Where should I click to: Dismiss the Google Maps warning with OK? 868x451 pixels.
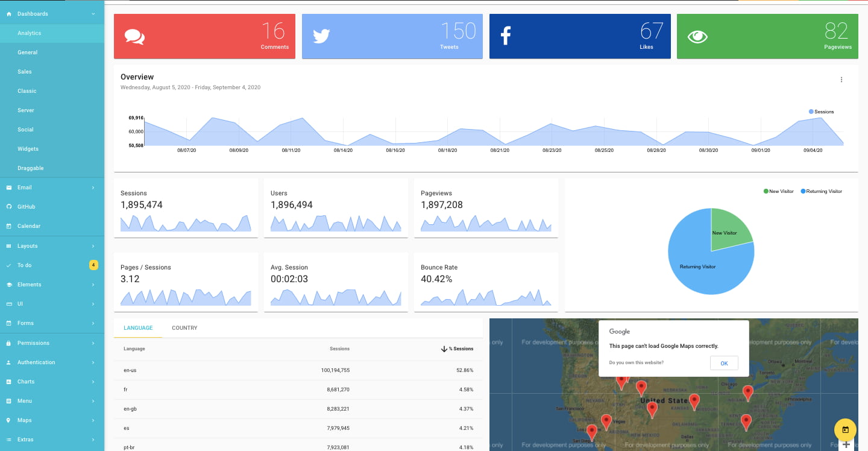(x=724, y=363)
